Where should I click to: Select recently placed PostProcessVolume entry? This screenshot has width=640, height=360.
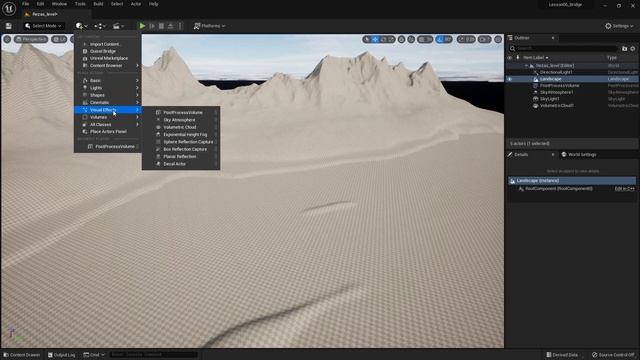(x=108, y=146)
